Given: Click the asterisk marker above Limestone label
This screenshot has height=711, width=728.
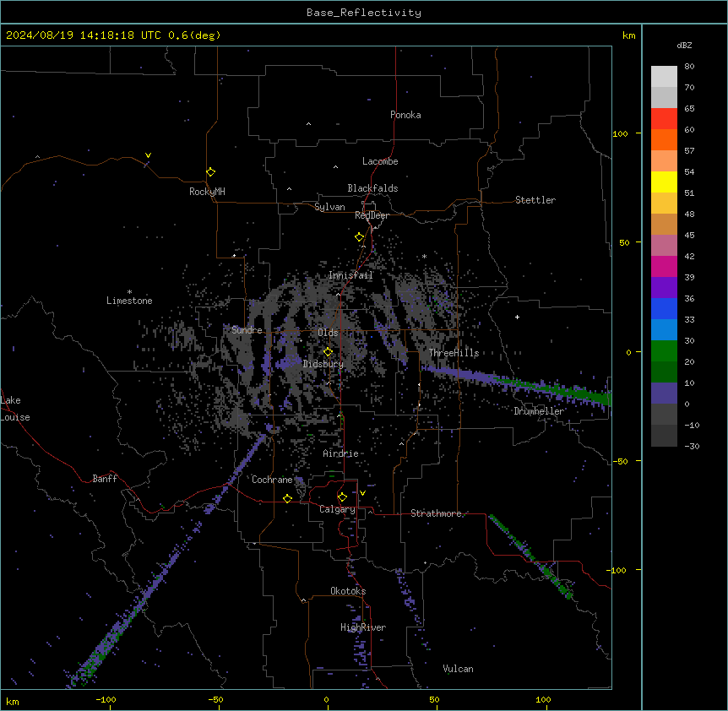Looking at the screenshot, I should coord(129,292).
